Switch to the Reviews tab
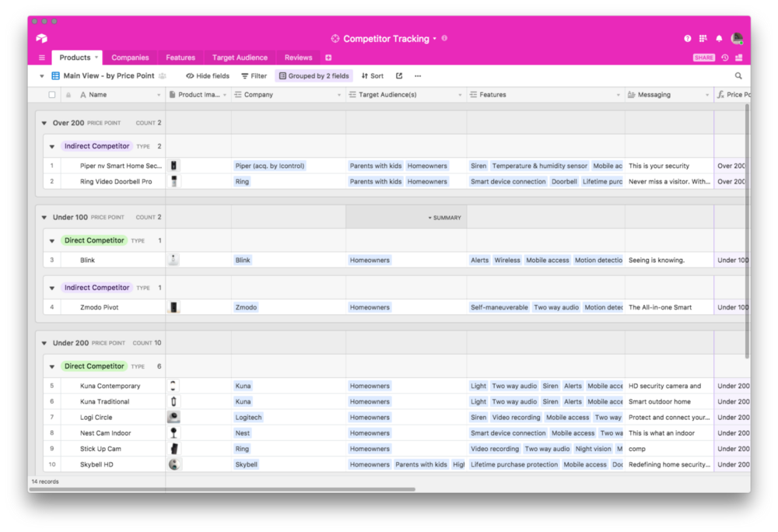Screen dimensions: 778x532 click(x=298, y=58)
